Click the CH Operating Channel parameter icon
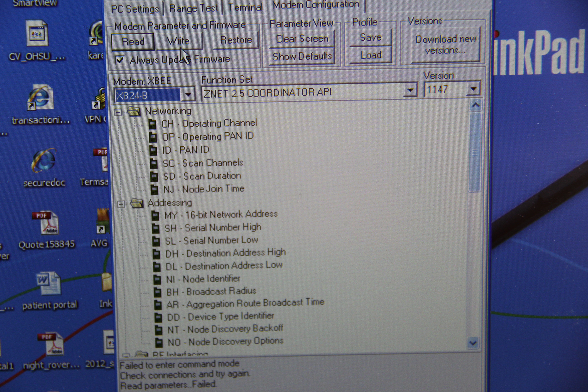Viewport: 588px width, 392px height. click(152, 124)
